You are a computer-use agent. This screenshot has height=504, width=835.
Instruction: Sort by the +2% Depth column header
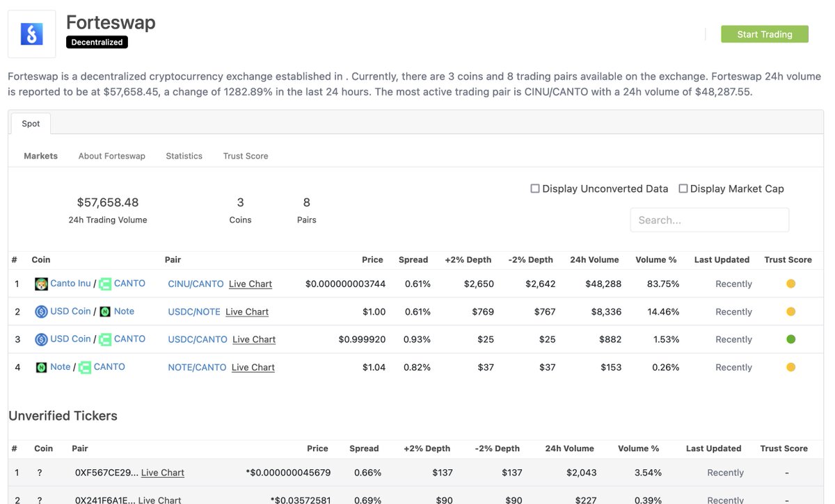pos(468,260)
